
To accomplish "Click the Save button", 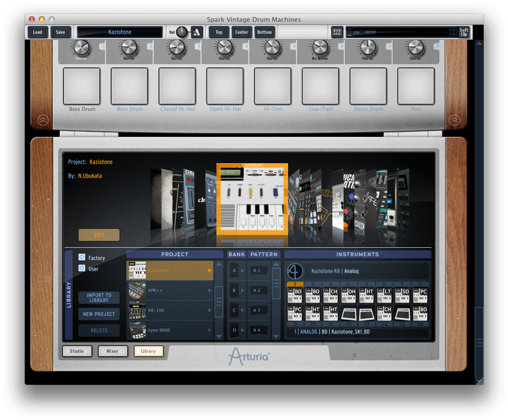I will pos(61,32).
